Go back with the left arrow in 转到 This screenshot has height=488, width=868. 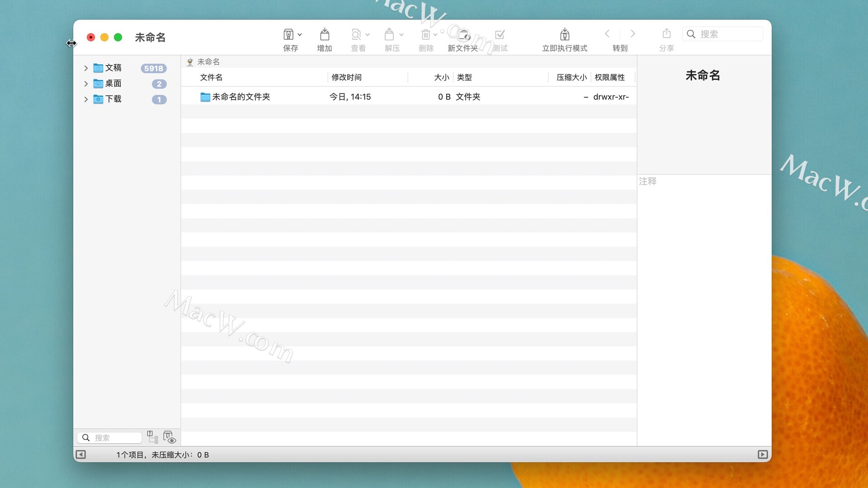click(x=607, y=33)
